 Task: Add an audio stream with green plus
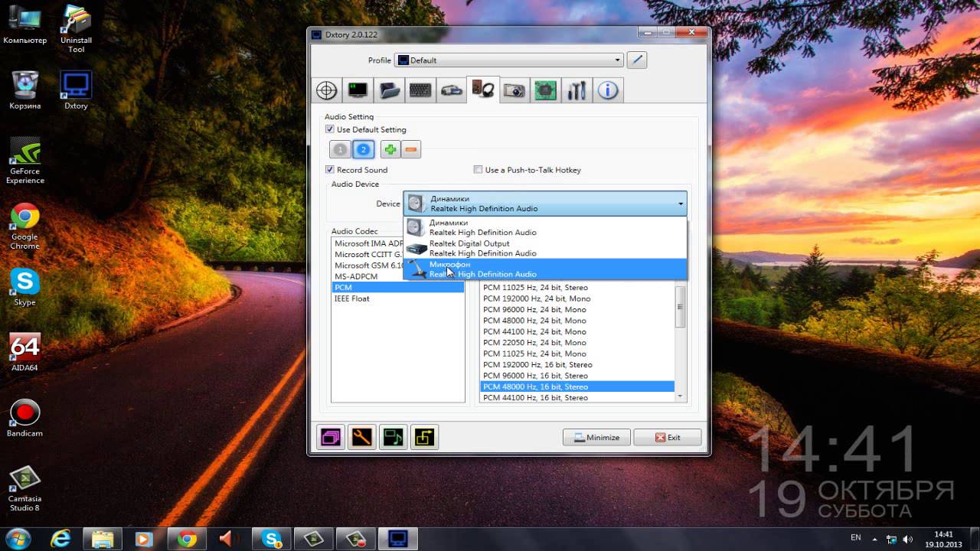tap(390, 150)
